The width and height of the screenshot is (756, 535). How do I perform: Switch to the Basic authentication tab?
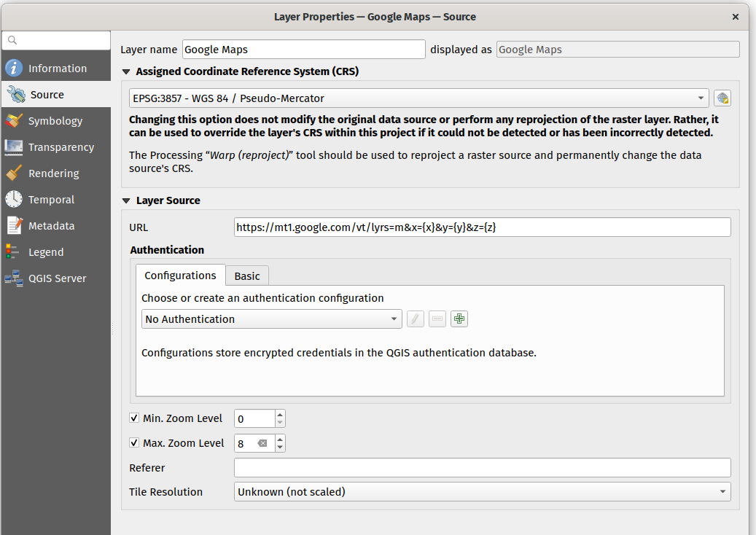[247, 276]
